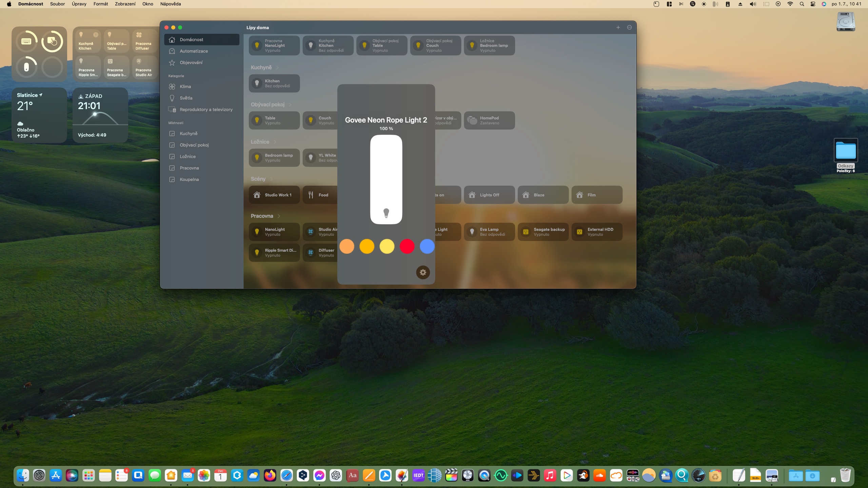
Task: Open the Úpravy menu
Action: pyautogui.click(x=79, y=4)
